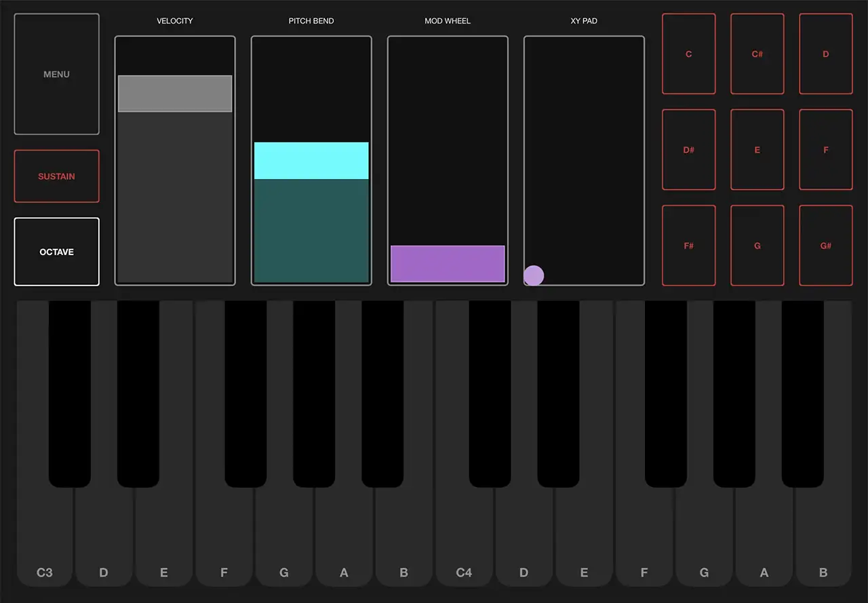Trigger the F# note pad
The width and height of the screenshot is (868, 603).
[689, 246]
